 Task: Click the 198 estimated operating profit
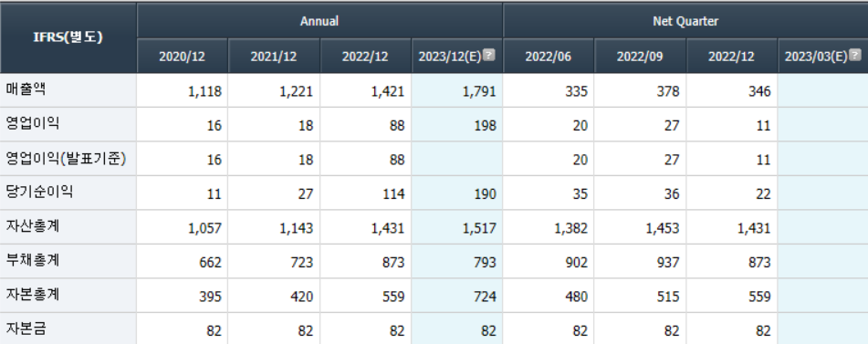(x=486, y=126)
